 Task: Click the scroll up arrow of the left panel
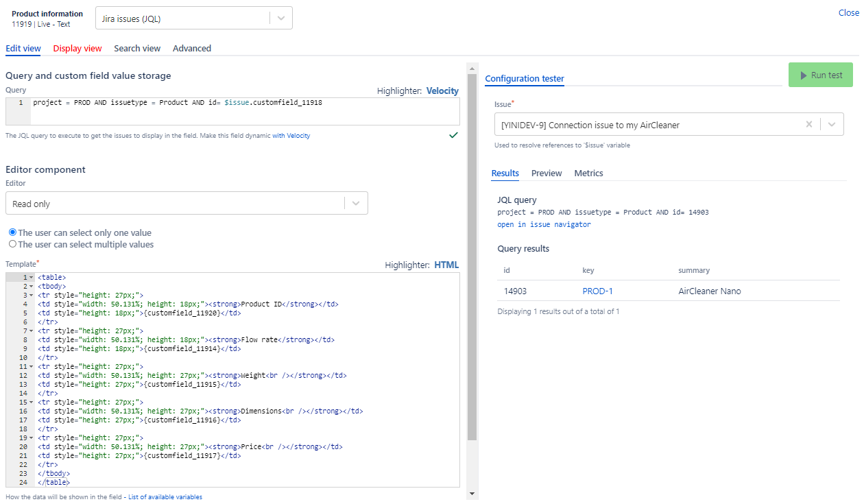(x=472, y=69)
